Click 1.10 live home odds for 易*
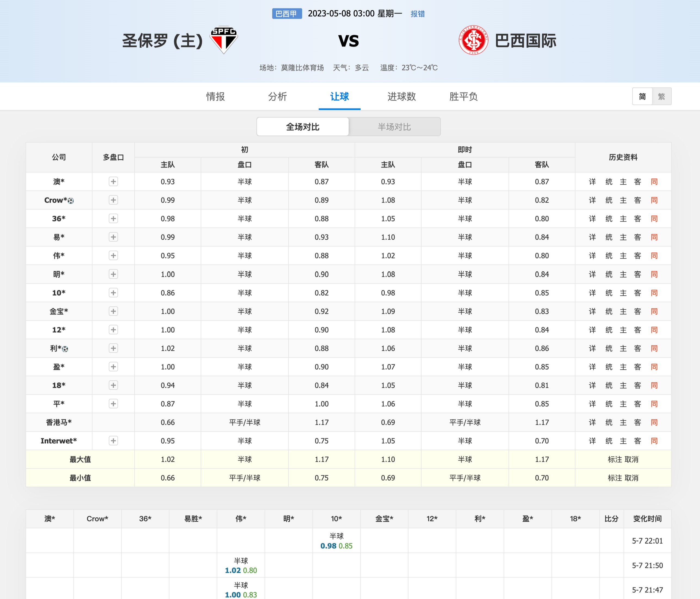Screen dimensions: 700x599 (x=388, y=237)
